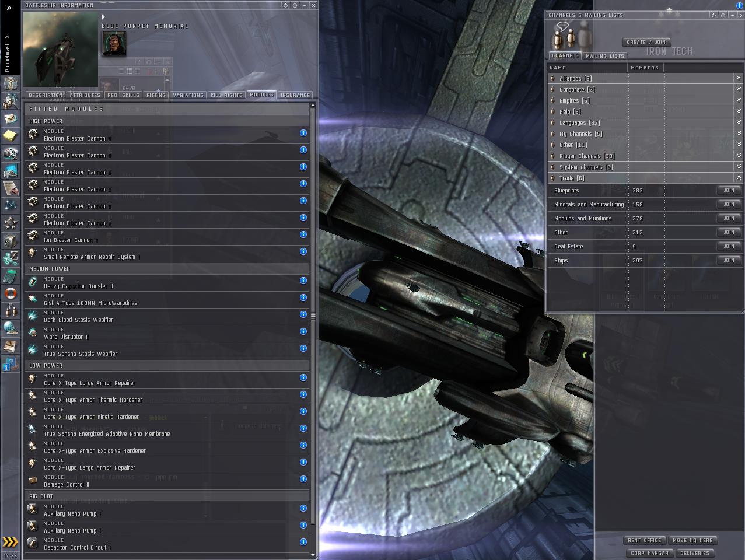The height and width of the screenshot is (560, 745).
Task: Open the Corp Hangar button
Action: click(x=649, y=553)
